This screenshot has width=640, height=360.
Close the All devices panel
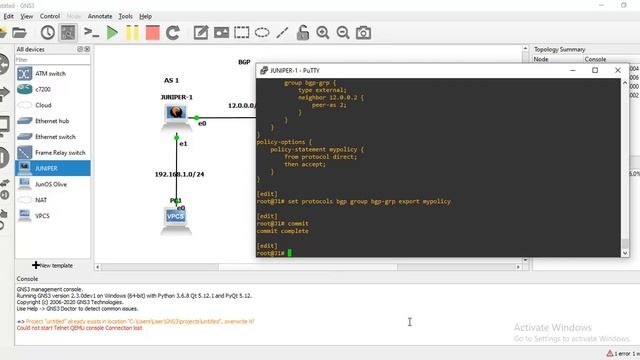pos(87,49)
